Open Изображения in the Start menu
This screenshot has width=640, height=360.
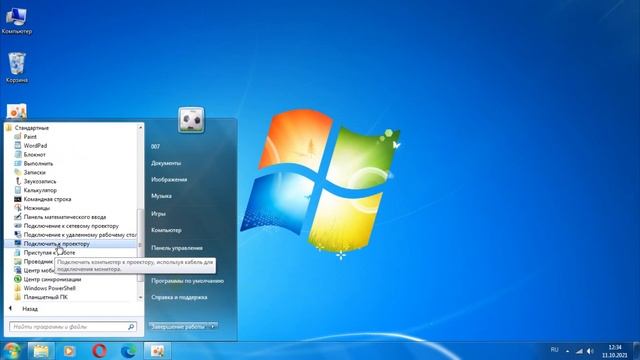169,180
